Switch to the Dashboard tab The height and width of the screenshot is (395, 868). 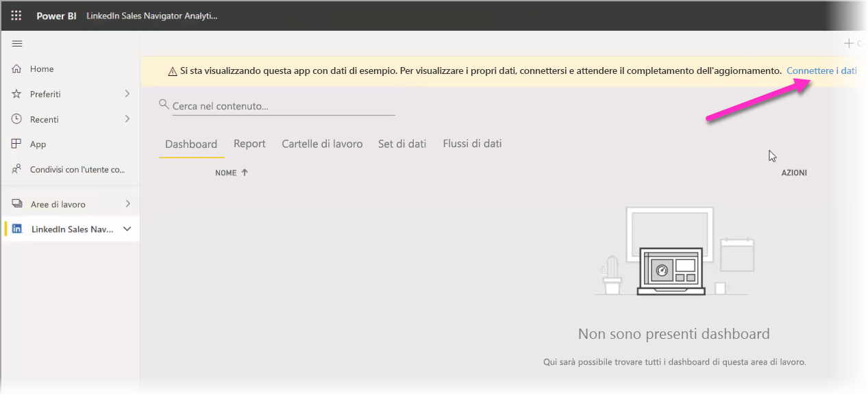coord(191,144)
